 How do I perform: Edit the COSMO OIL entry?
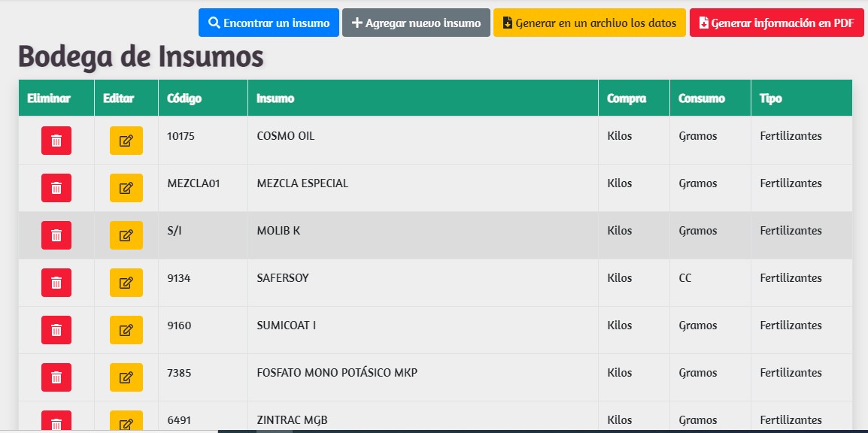tap(126, 141)
